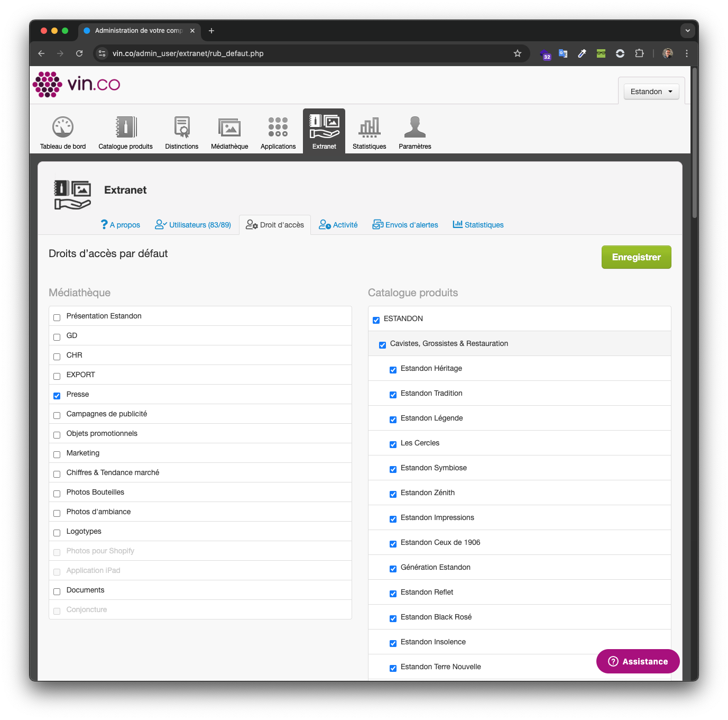This screenshot has width=728, height=720.
Task: Click the vin.co grape logo
Action: (x=77, y=85)
